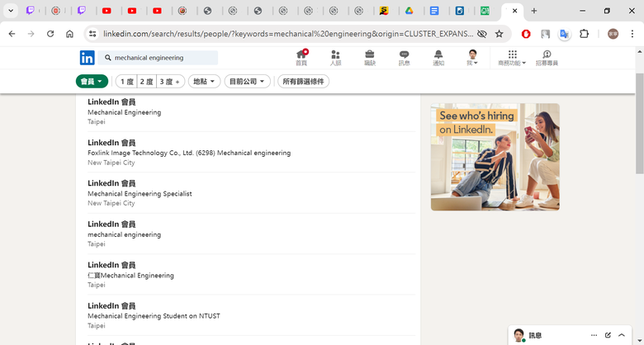Click the browser Home button
Viewport: 644px width, 345px height.
[x=69, y=34]
